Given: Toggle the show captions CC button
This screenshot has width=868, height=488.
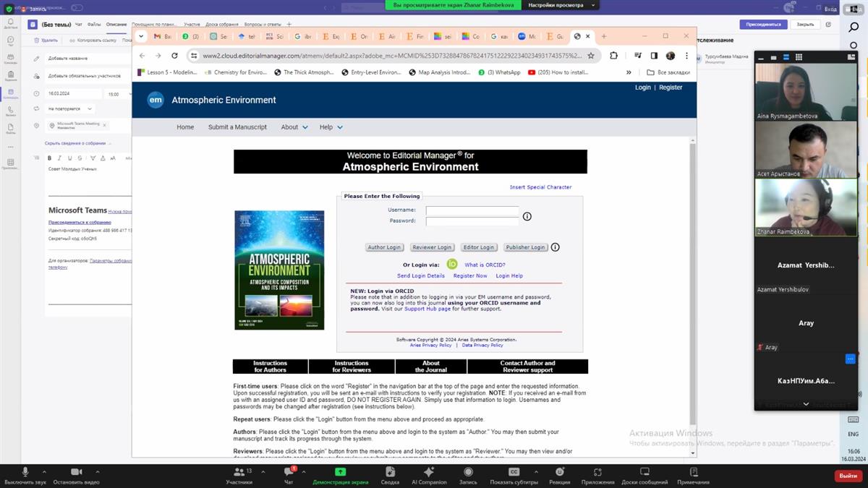Looking at the screenshot, I should 514,472.
